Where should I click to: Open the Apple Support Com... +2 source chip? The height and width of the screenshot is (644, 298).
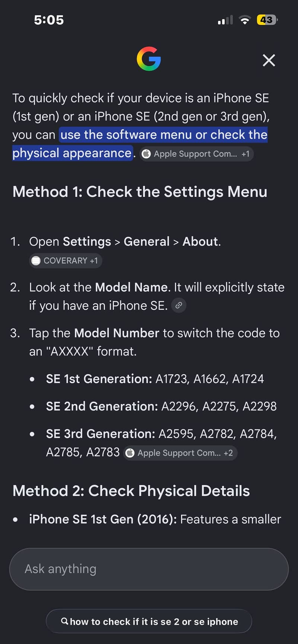[180, 453]
